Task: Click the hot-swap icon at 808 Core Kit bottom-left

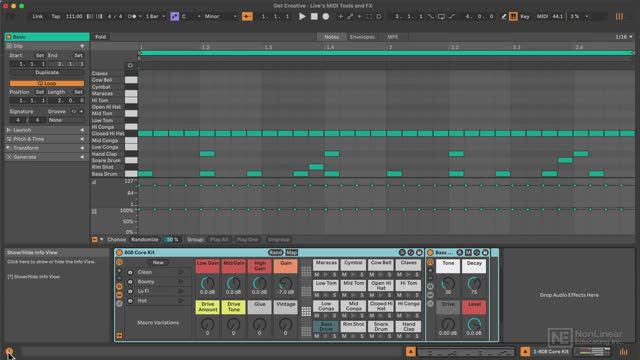Action: (x=119, y=336)
